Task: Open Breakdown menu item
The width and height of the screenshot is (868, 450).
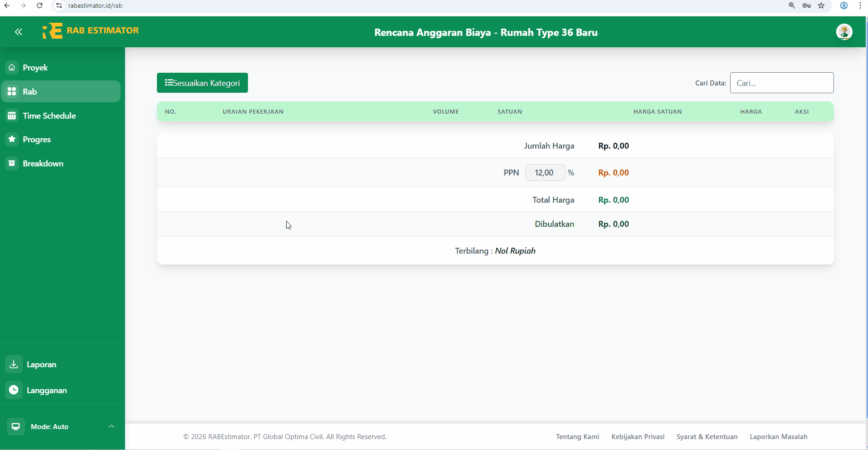Action: 43,163
